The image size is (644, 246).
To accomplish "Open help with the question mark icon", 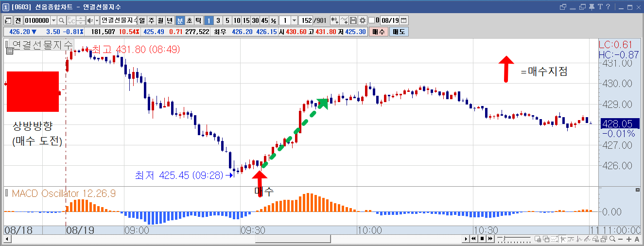I will tap(607, 7).
